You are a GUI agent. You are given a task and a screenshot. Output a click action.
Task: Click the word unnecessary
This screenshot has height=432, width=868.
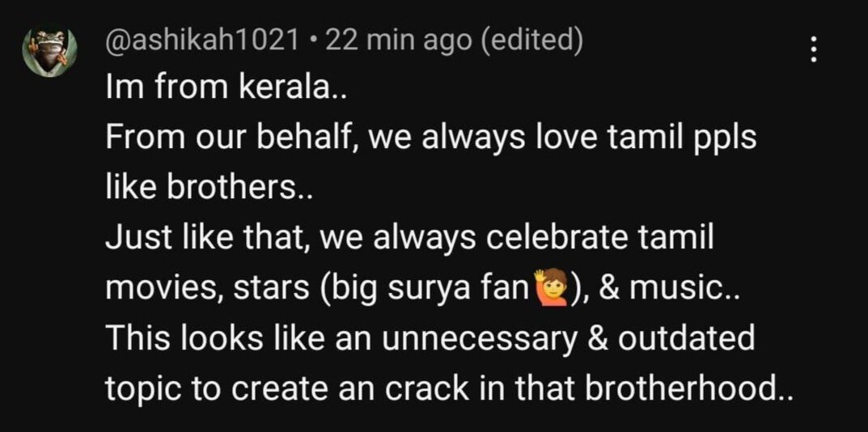tap(480, 340)
